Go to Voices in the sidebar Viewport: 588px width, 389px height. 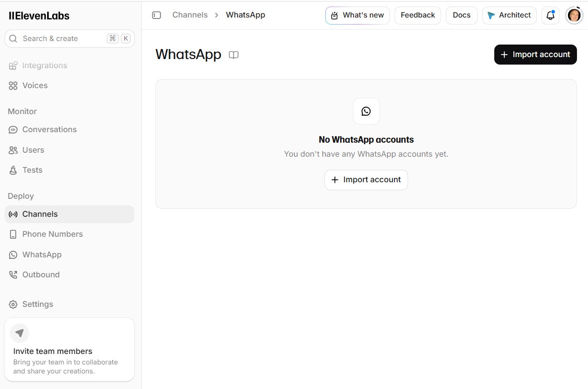point(69,86)
